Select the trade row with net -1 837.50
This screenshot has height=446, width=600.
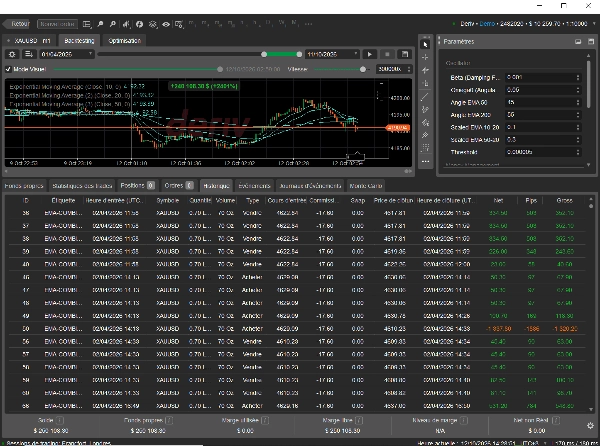(295, 329)
